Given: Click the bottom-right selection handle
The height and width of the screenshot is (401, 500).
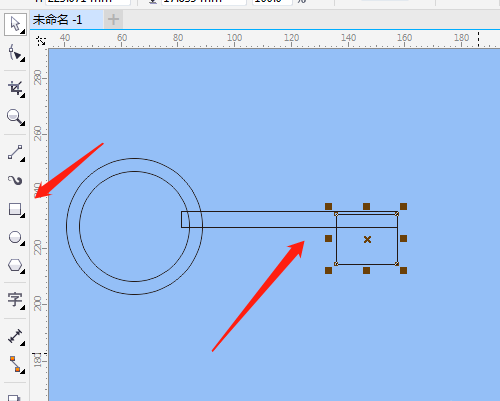Looking at the screenshot, I should point(403,270).
